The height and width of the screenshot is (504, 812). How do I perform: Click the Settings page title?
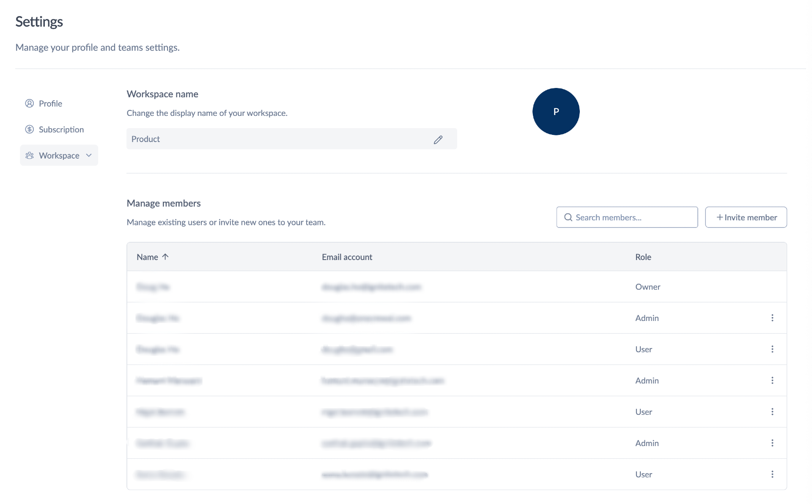tap(39, 22)
